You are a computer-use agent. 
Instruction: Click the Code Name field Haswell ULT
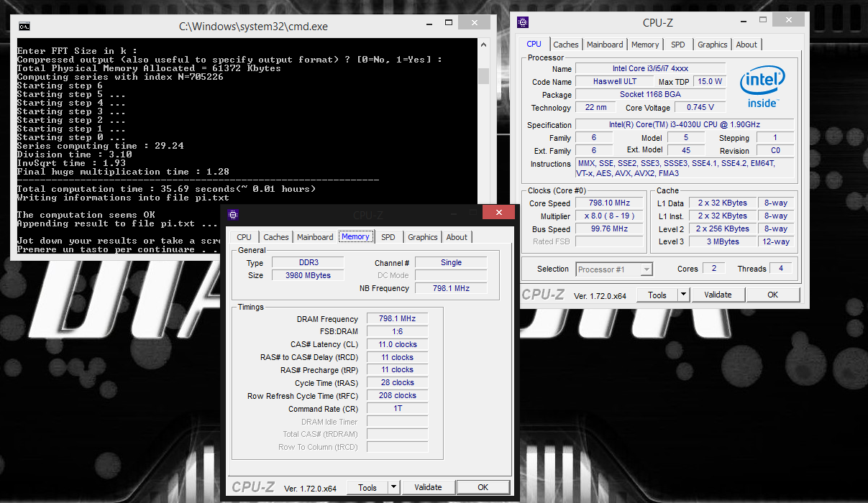pos(614,81)
